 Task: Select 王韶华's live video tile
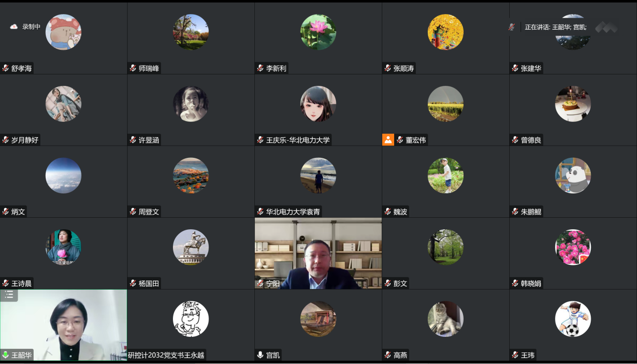point(63,325)
